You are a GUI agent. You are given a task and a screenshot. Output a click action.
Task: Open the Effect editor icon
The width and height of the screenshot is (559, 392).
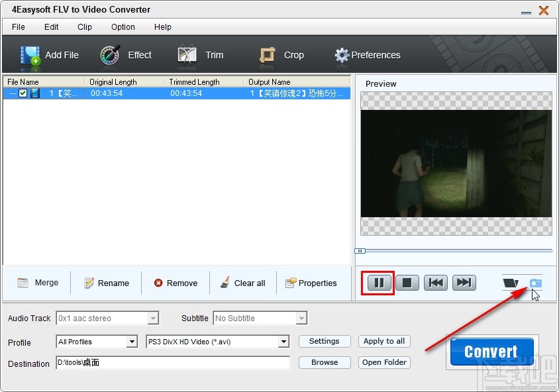coord(110,55)
